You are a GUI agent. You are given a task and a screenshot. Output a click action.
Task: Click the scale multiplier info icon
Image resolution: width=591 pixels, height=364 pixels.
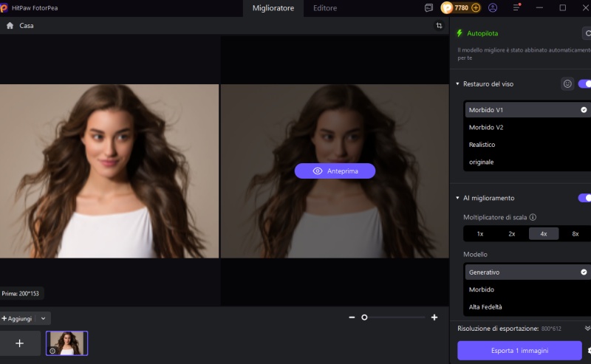(x=533, y=218)
